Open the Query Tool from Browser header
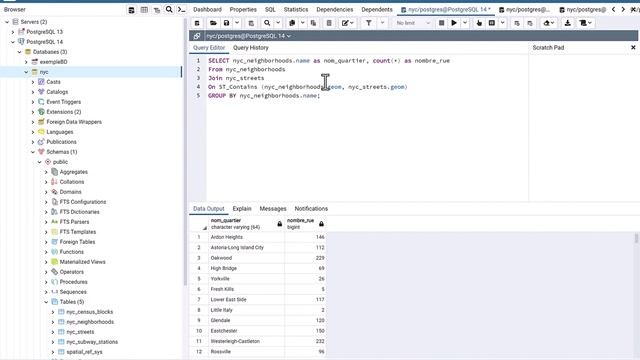This screenshot has width=640, height=360. click(x=131, y=10)
